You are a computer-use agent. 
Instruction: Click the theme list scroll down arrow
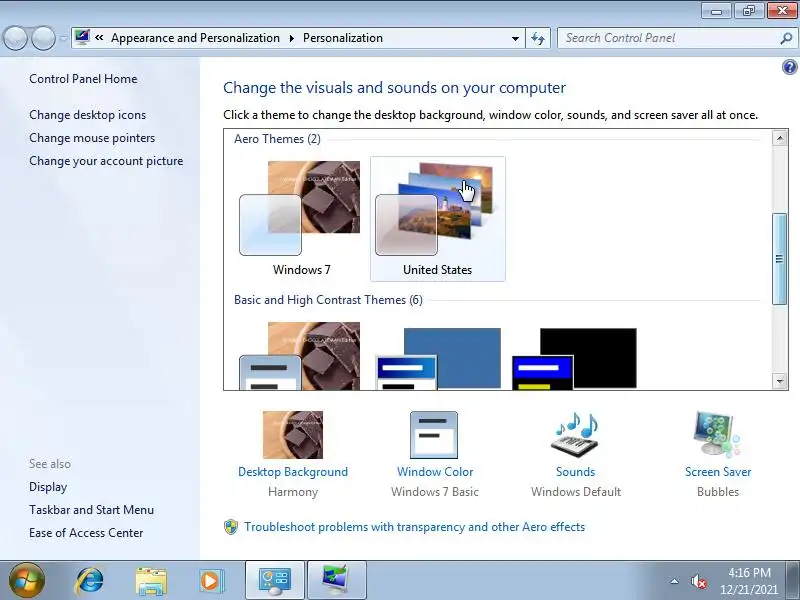tap(779, 381)
